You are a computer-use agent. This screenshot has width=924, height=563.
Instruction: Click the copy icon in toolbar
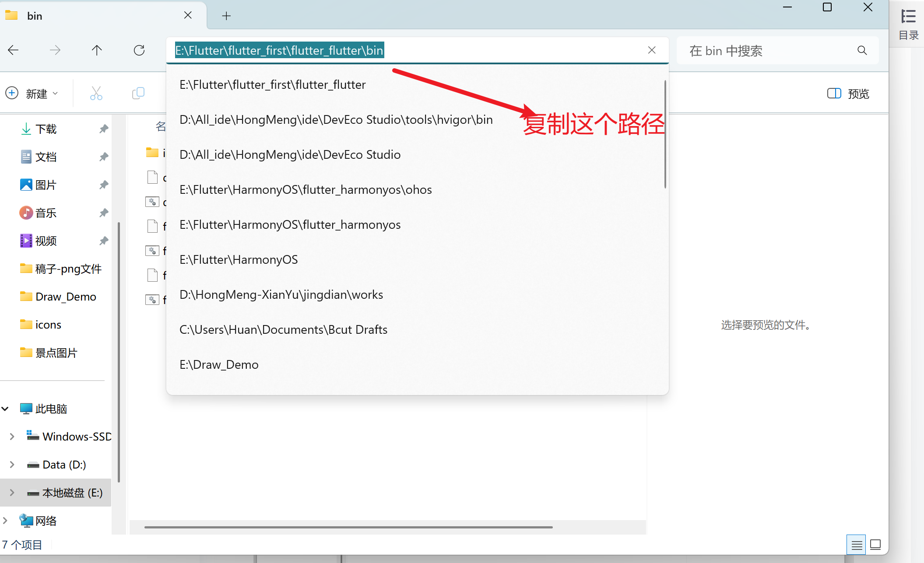(x=138, y=93)
